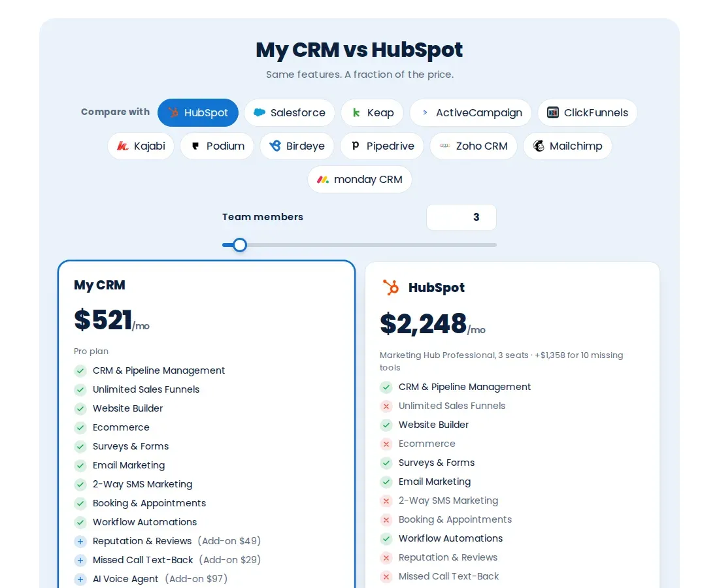Focus the Team members number field
This screenshot has width=719, height=588.
click(461, 218)
